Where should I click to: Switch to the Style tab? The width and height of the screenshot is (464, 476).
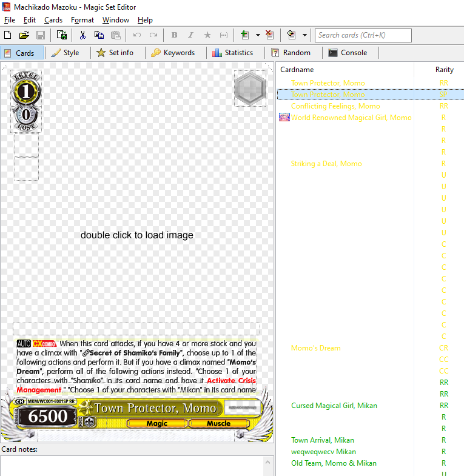[66, 53]
